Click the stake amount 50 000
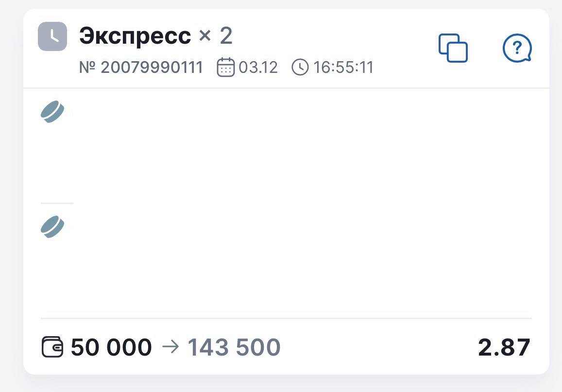 [111, 347]
